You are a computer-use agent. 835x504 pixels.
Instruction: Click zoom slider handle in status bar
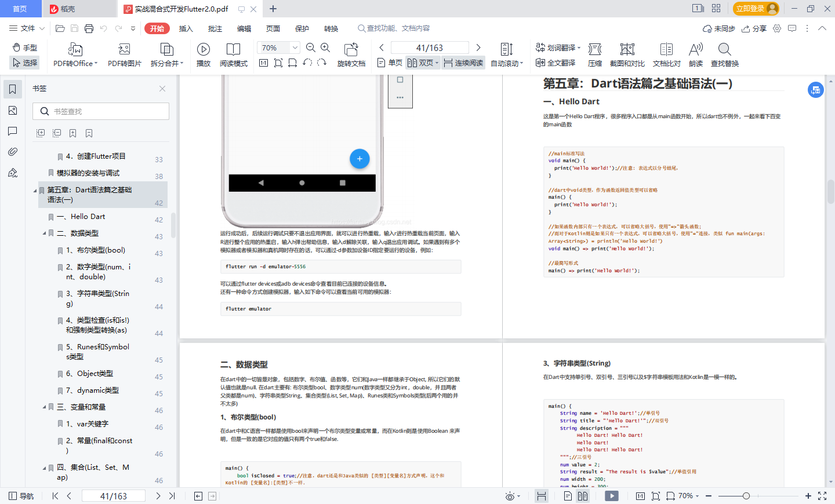[x=746, y=496]
